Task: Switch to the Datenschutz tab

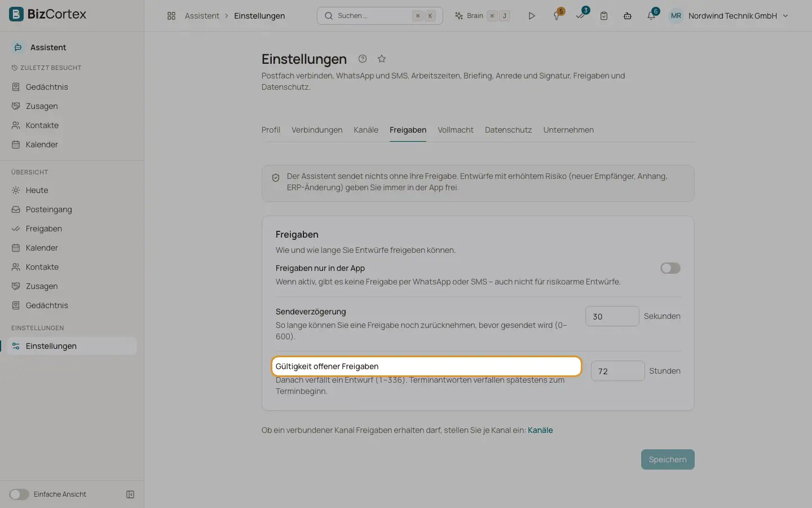Action: [x=508, y=130]
